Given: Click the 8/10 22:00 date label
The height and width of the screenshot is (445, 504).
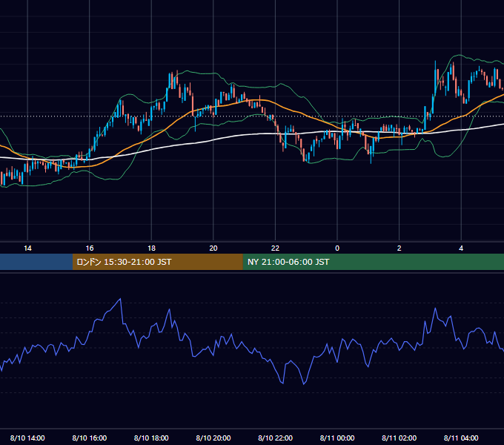Looking at the screenshot, I should point(275,438).
